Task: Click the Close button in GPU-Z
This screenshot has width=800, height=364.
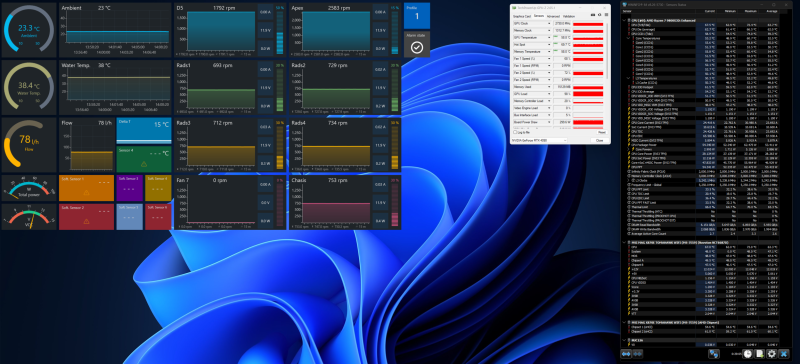Action: point(599,140)
